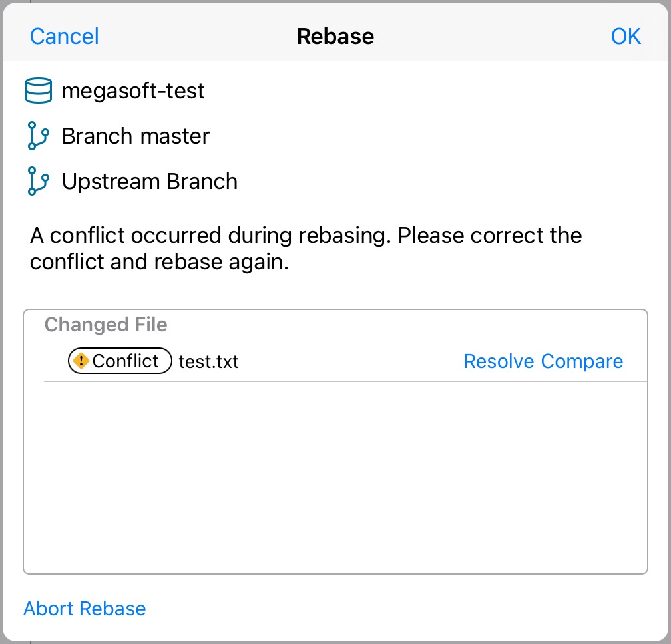Click the yellow warning diamond inside Conflict badge
Viewport: 671px width, 644px height.
pyautogui.click(x=81, y=361)
